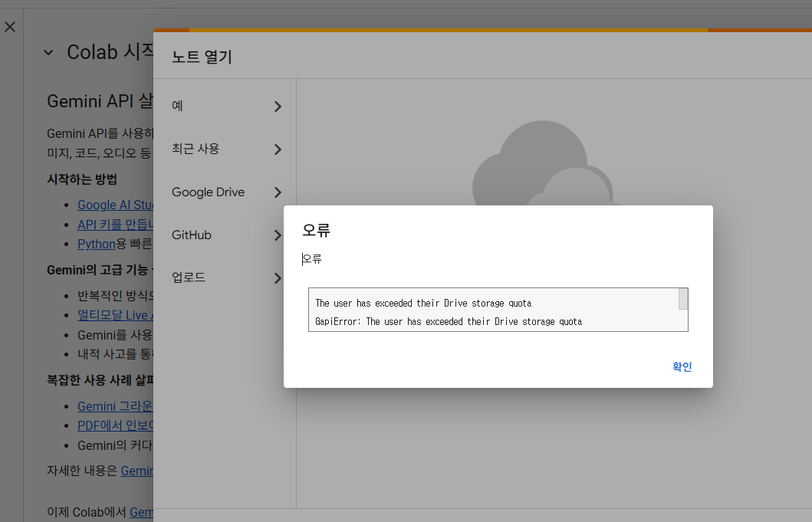Select the Google Drive tab
Viewport: 812px width, 522px height.
coord(225,192)
